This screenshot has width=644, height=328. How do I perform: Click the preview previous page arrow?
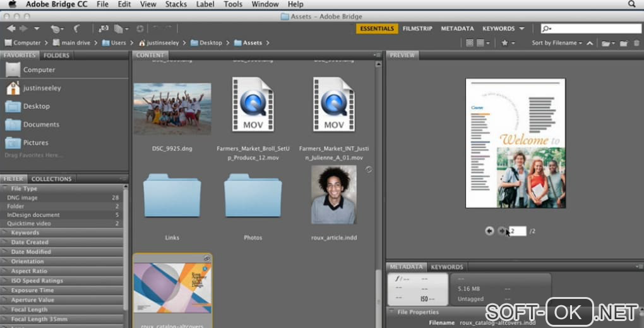[x=489, y=231]
